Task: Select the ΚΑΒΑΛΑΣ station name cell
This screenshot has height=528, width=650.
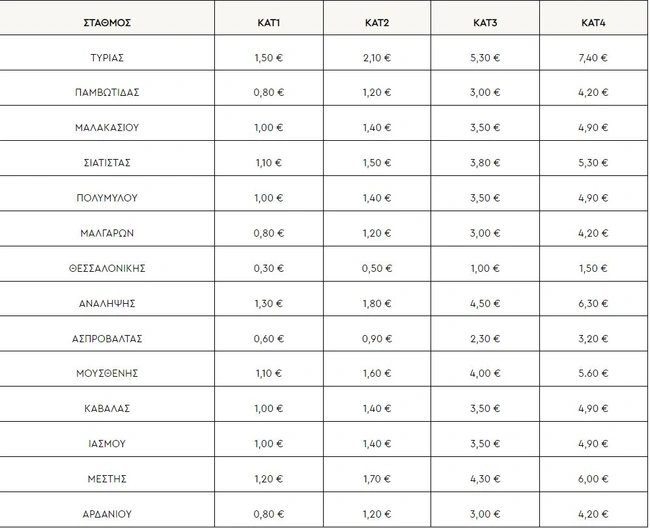Action: pyautogui.click(x=107, y=408)
